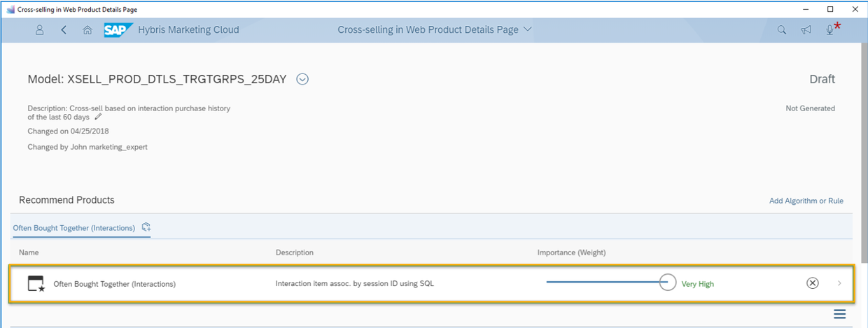868x328 pixels.
Task: Minimize the application window
Action: click(x=807, y=9)
